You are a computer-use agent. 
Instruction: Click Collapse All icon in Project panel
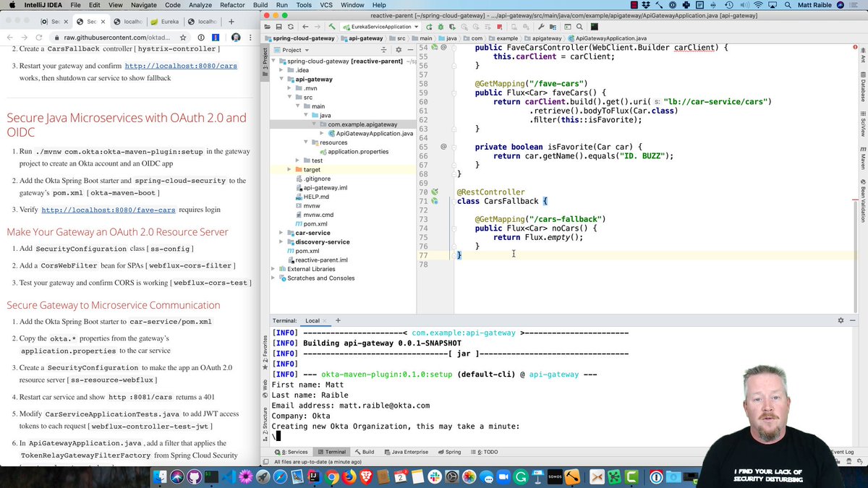[x=384, y=50]
